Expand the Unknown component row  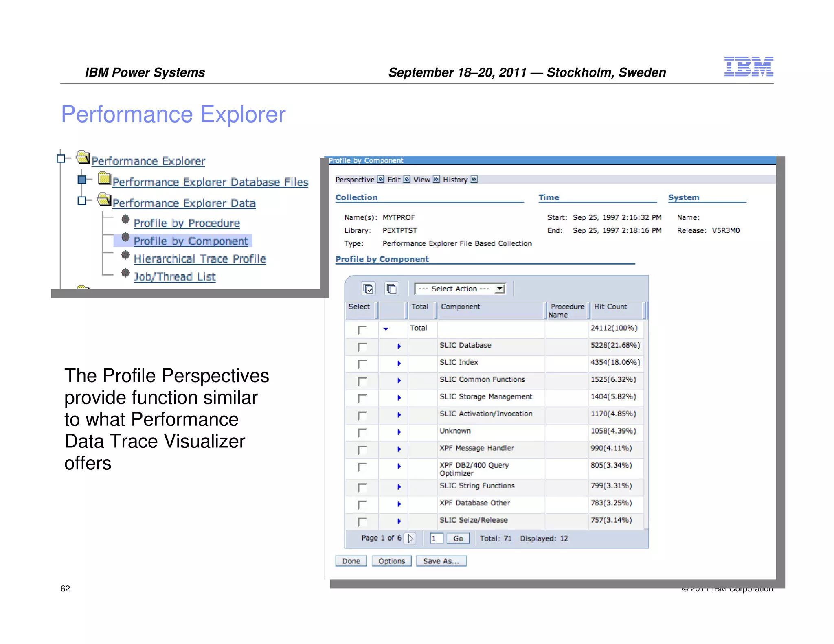tap(399, 432)
